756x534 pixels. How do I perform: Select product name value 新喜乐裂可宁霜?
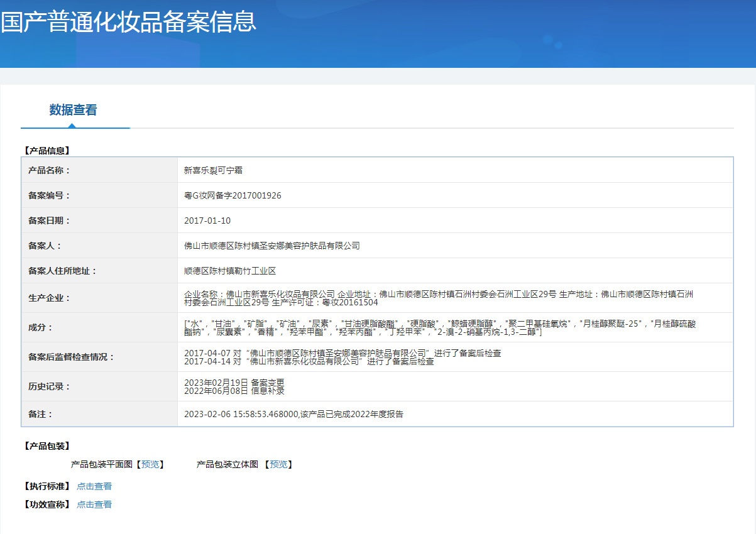[x=214, y=170]
